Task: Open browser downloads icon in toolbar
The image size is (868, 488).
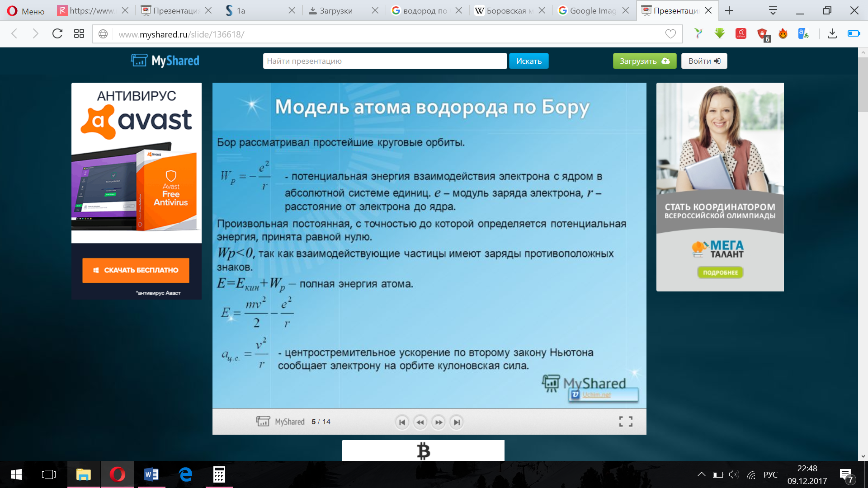Action: point(832,34)
